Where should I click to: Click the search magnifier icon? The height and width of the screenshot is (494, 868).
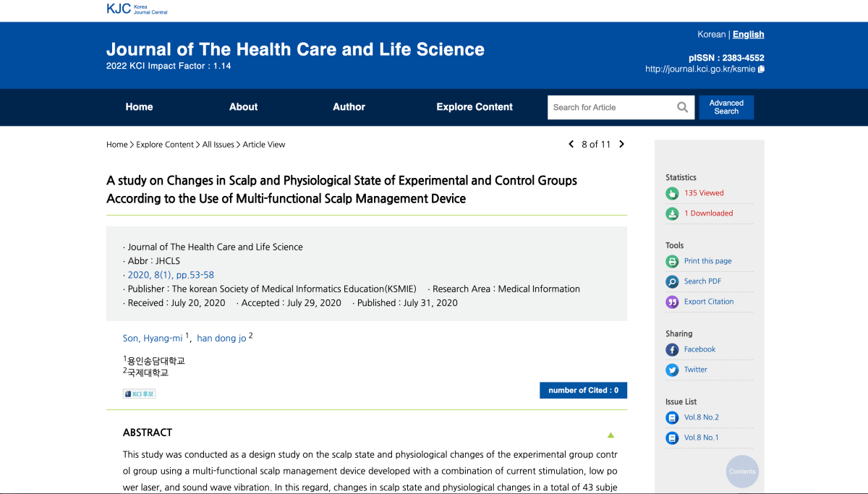coord(682,107)
